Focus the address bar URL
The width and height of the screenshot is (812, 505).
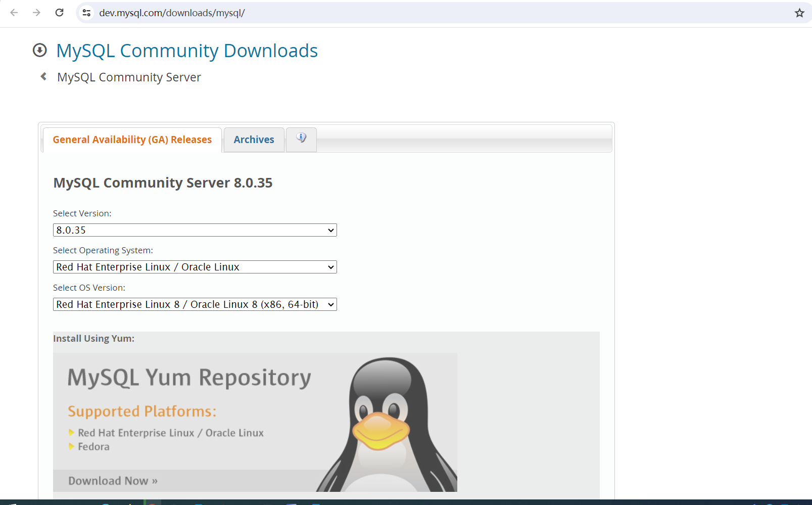tap(172, 13)
